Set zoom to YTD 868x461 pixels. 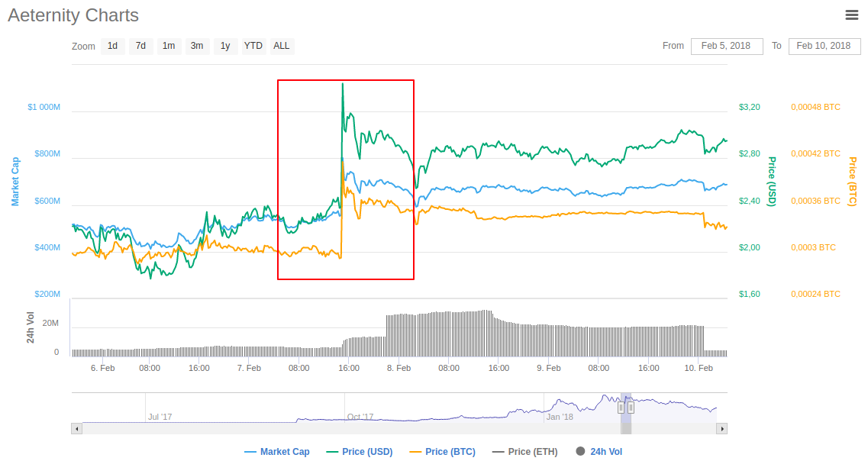point(253,46)
